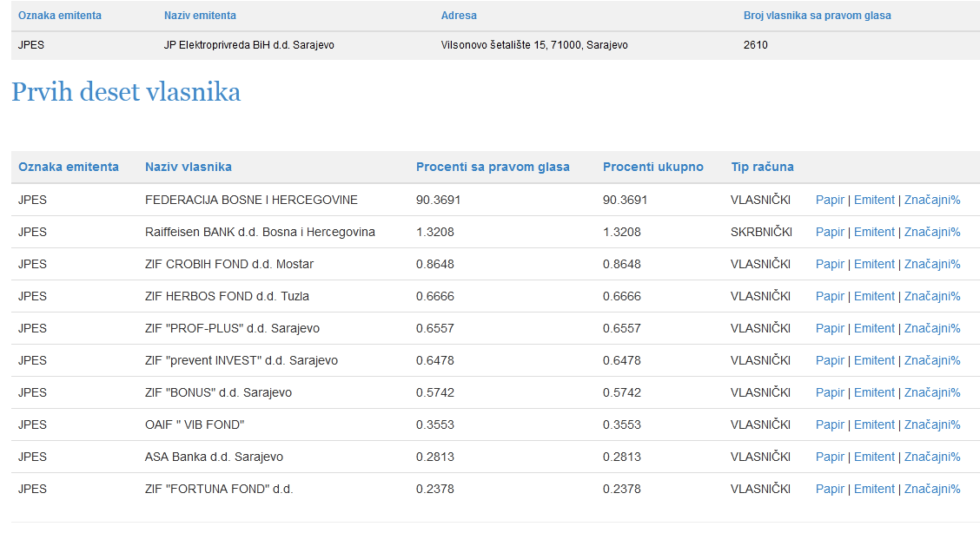
Task: Select Papir link in ZIF BONUS row
Action: coord(830,392)
